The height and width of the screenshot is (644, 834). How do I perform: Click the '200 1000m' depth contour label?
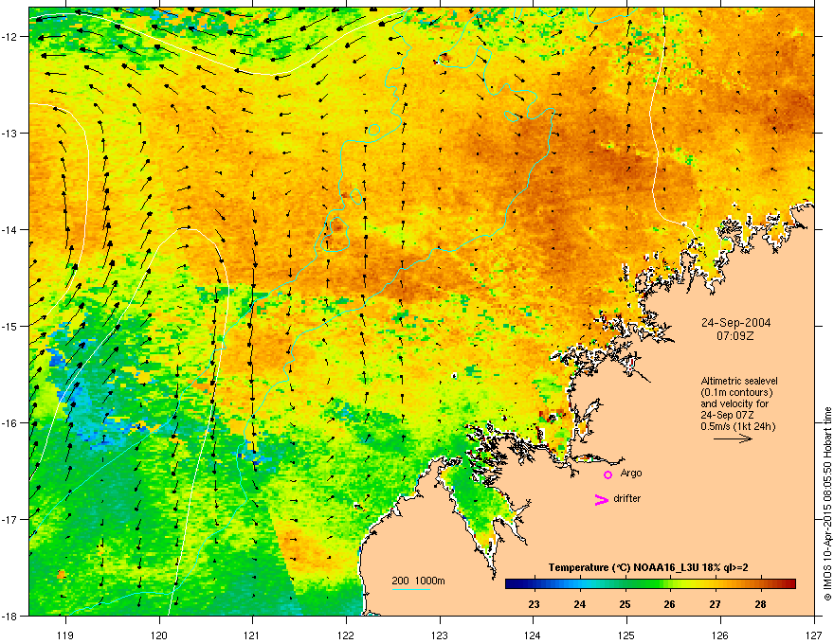418,581
